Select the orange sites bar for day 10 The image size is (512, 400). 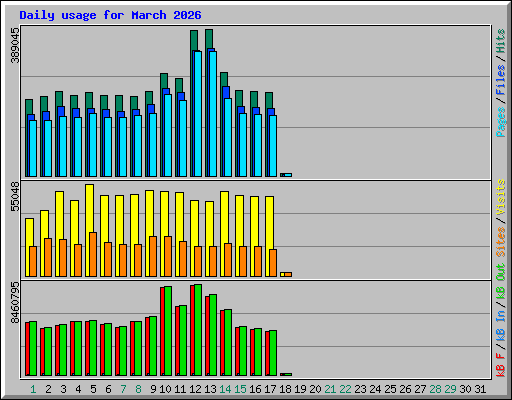pyautogui.click(x=168, y=257)
